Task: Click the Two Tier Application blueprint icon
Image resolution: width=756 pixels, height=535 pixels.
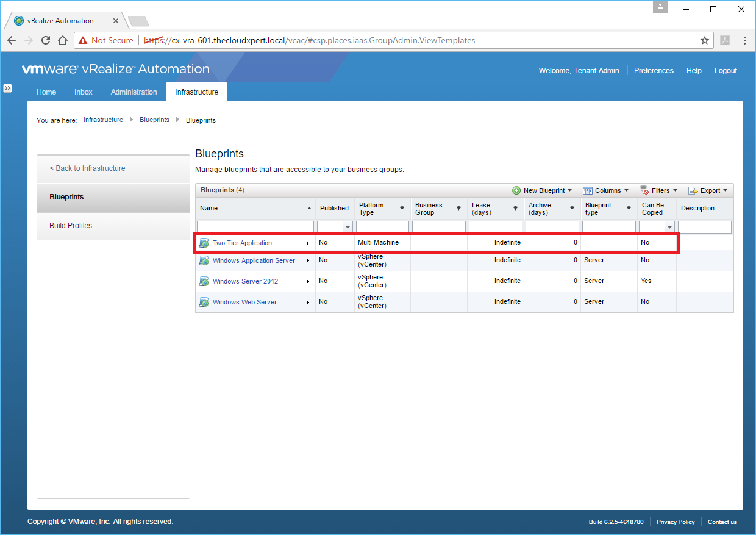Action: click(x=204, y=243)
